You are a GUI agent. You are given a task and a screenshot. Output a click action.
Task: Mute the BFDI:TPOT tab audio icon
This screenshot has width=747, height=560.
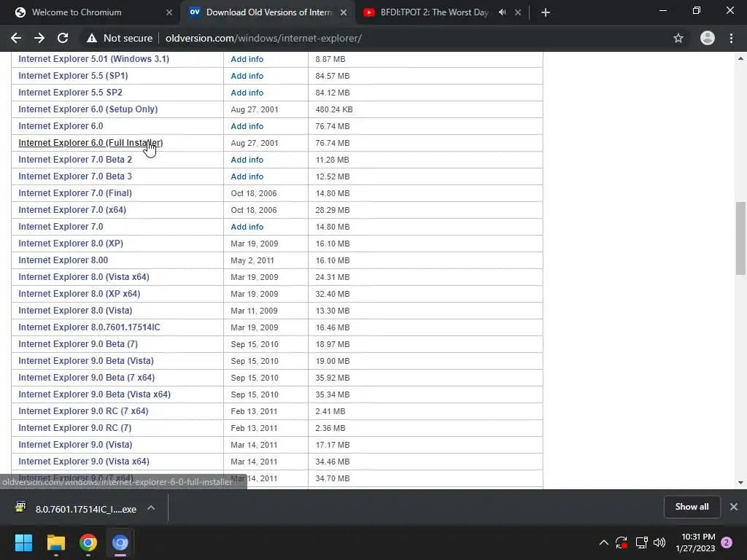coord(502,12)
